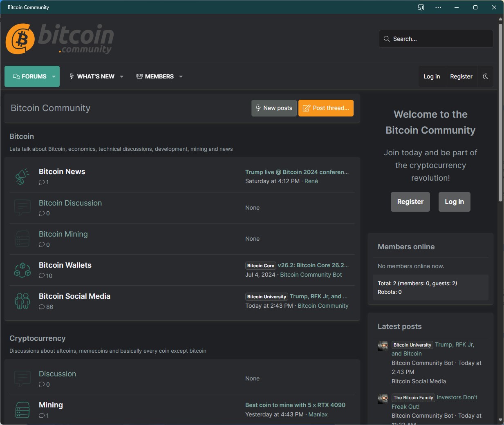Toggle dark mode with the moon icon
Image resolution: width=504 pixels, height=425 pixels.
486,76
